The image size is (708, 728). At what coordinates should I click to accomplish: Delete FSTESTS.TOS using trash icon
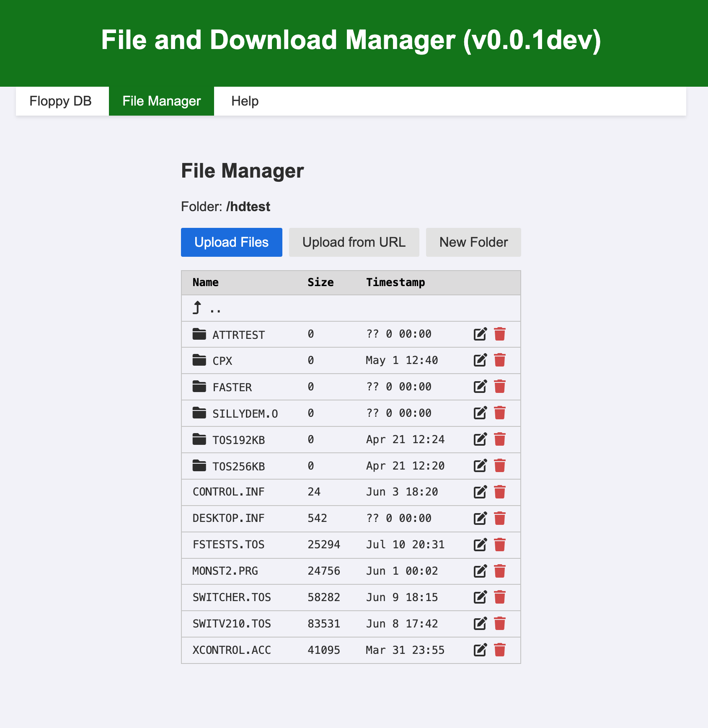pyautogui.click(x=500, y=545)
